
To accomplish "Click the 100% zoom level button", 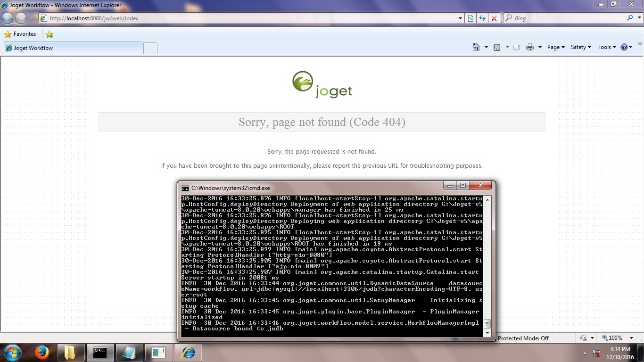I will pyautogui.click(x=612, y=338).
